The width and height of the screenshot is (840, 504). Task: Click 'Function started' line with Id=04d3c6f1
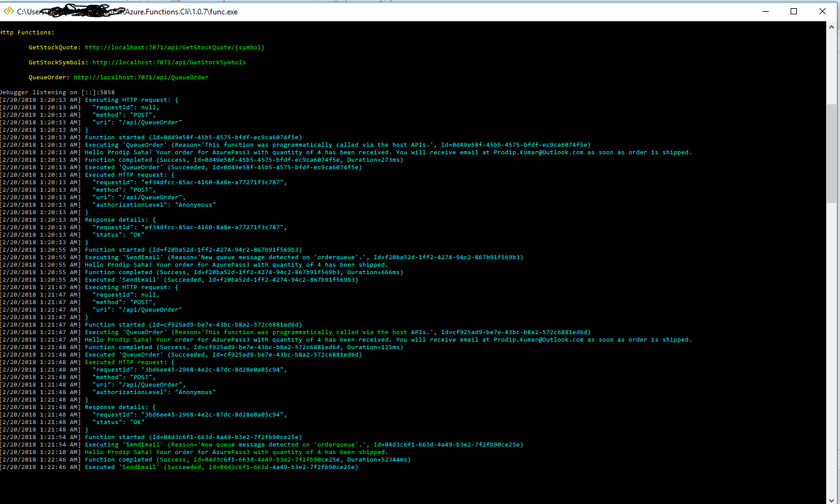[x=151, y=437]
